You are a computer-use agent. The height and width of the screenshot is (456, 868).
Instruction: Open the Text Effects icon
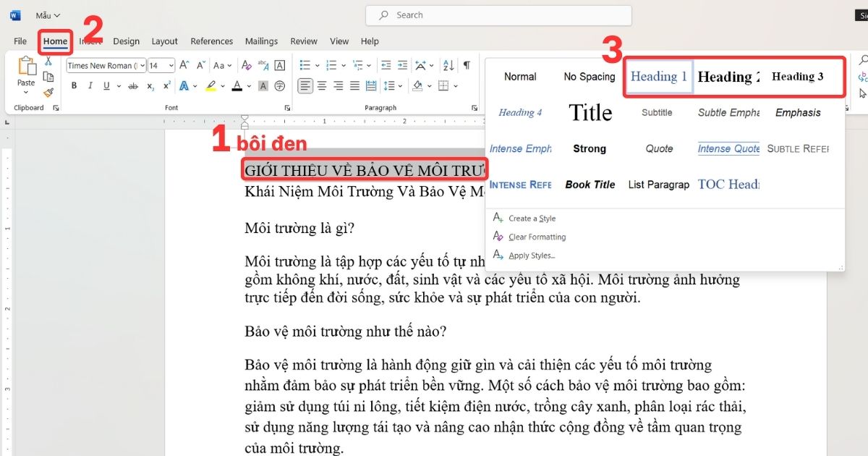pyautogui.click(x=184, y=85)
